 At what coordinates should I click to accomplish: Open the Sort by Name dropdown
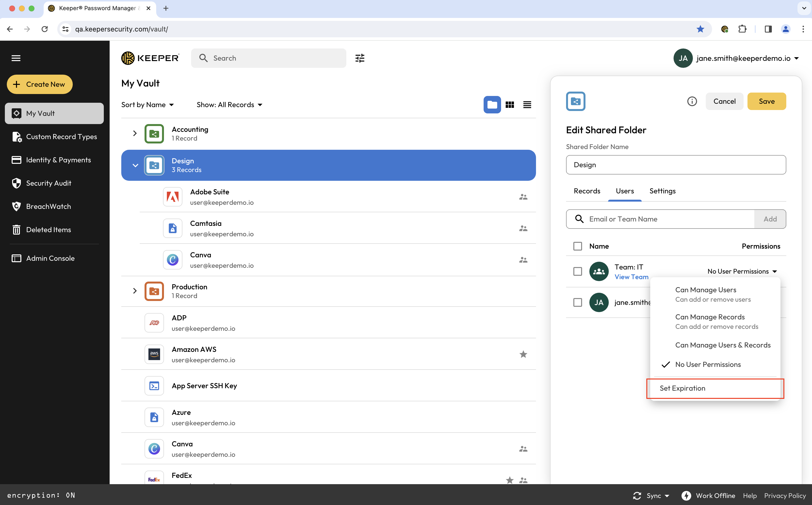pos(147,105)
